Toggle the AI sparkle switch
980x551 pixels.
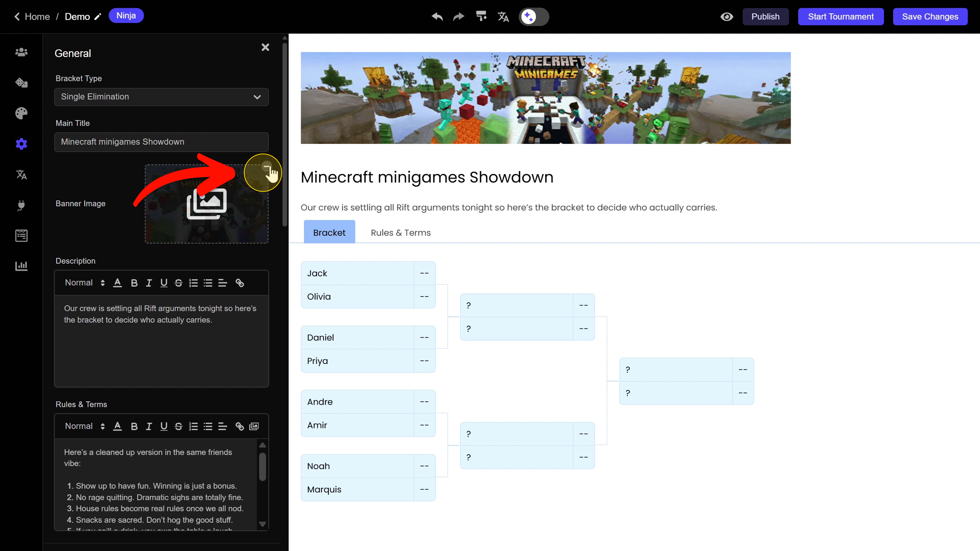[x=534, y=16]
